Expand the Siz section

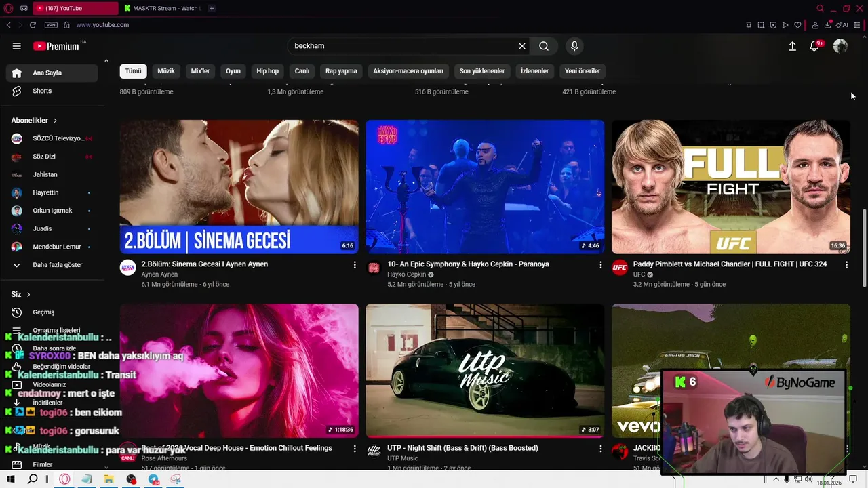20,294
